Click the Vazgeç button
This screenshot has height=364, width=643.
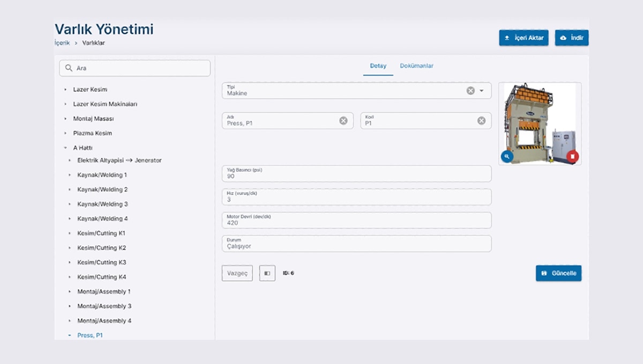(237, 273)
